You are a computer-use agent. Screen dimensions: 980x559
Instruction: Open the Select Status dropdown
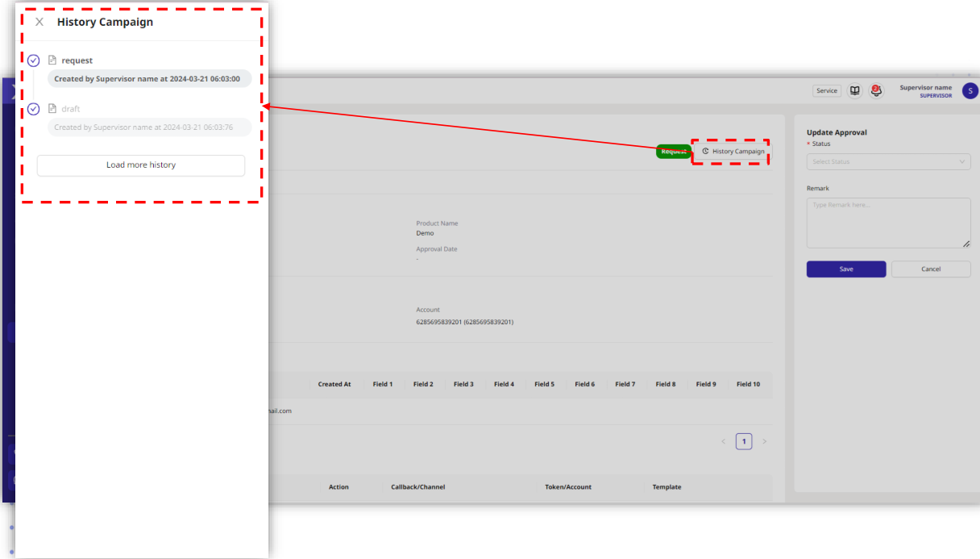pos(888,161)
